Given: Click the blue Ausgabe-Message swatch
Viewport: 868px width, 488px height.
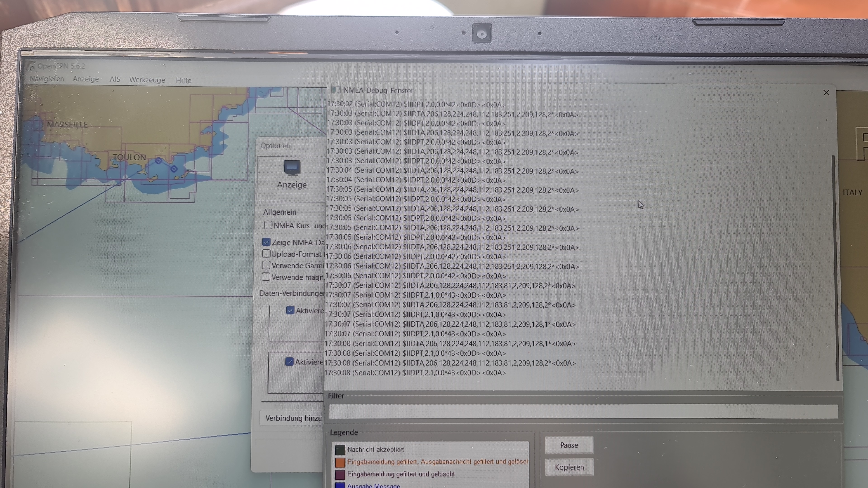Looking at the screenshot, I should pyautogui.click(x=340, y=485).
